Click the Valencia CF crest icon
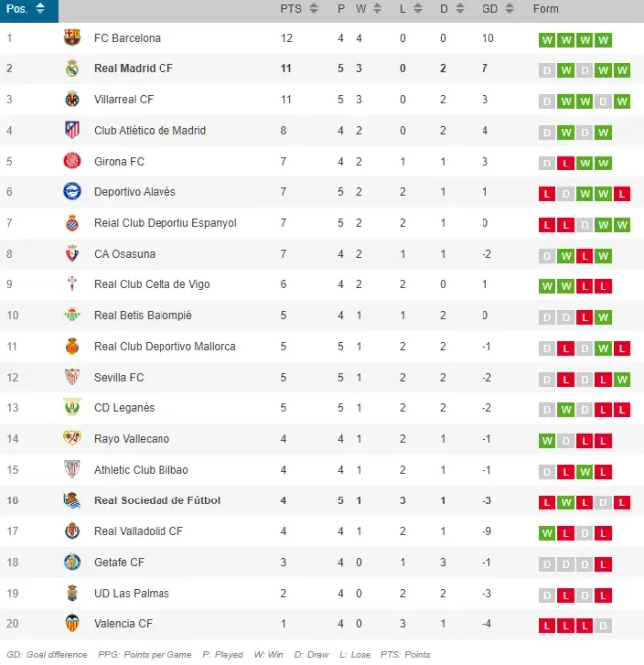 [x=72, y=623]
